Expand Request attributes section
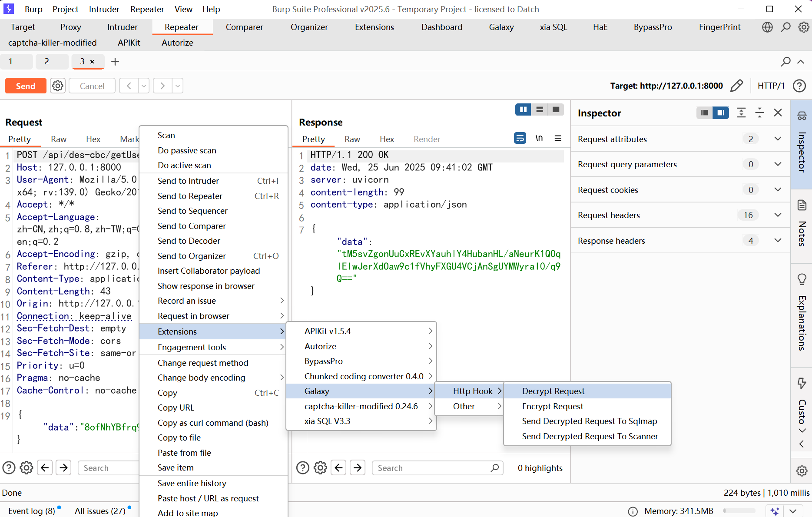The width and height of the screenshot is (812, 517). coord(778,139)
